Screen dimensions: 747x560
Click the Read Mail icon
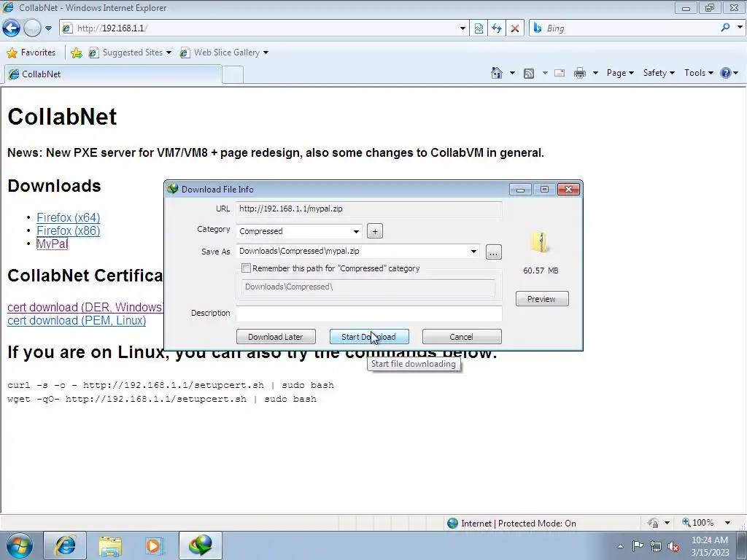click(x=560, y=73)
